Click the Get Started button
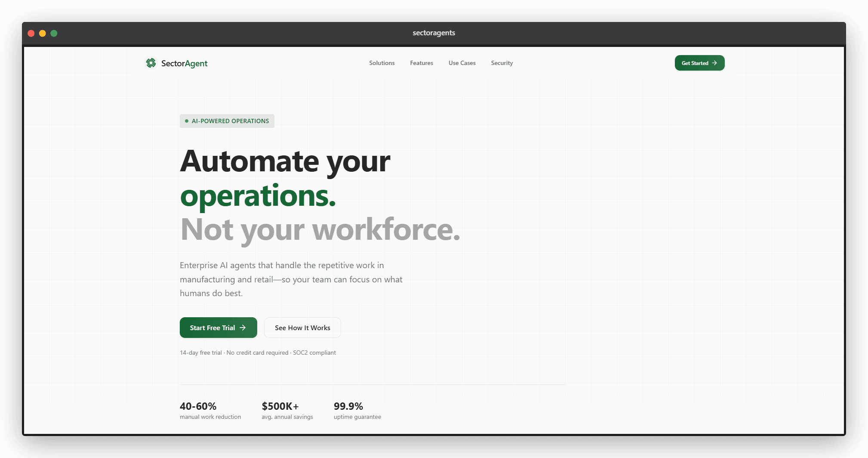 [x=699, y=63]
